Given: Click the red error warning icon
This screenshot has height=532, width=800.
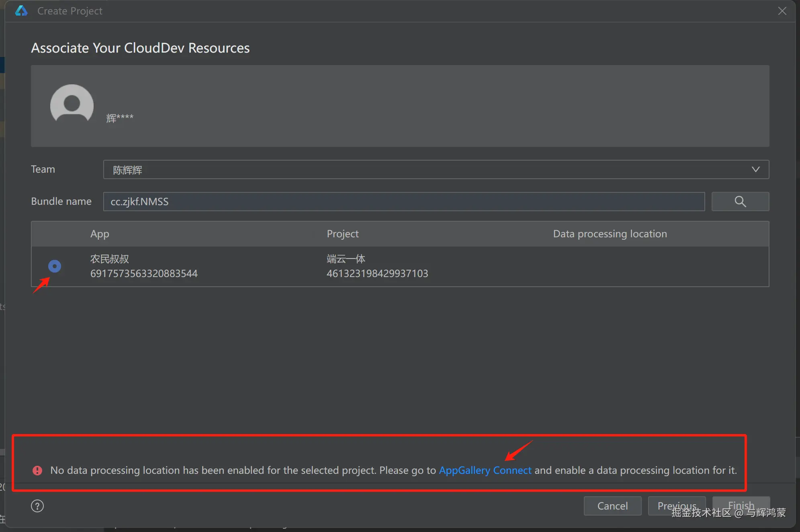Looking at the screenshot, I should pyautogui.click(x=37, y=470).
